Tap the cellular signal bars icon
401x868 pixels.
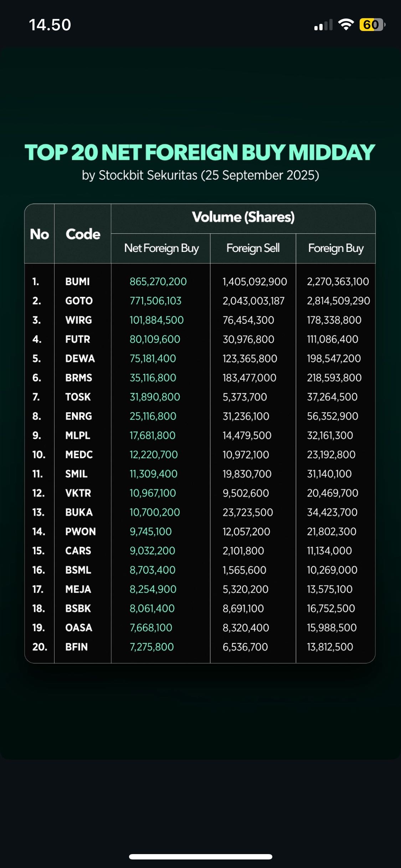[x=323, y=25]
